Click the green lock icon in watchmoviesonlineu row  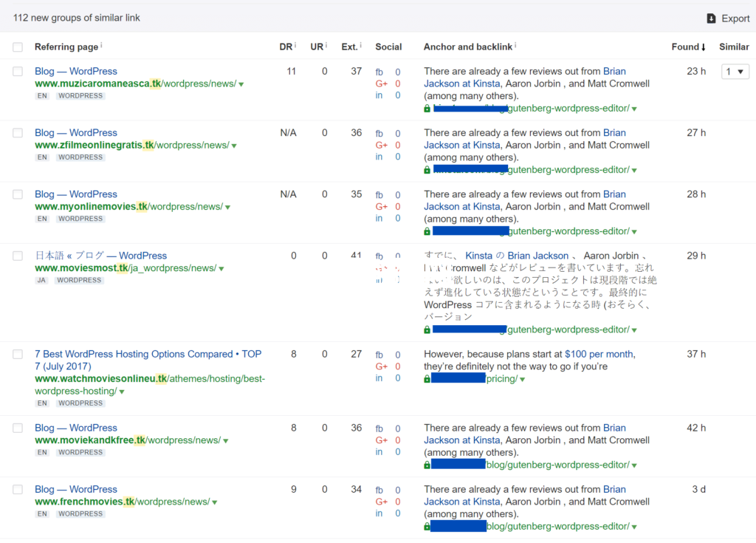pos(427,379)
